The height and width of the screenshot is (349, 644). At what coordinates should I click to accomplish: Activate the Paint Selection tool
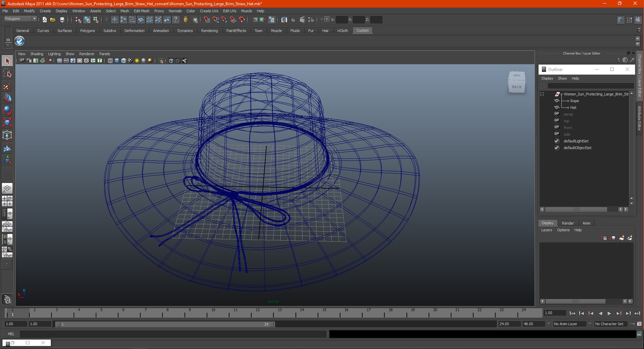point(7,86)
